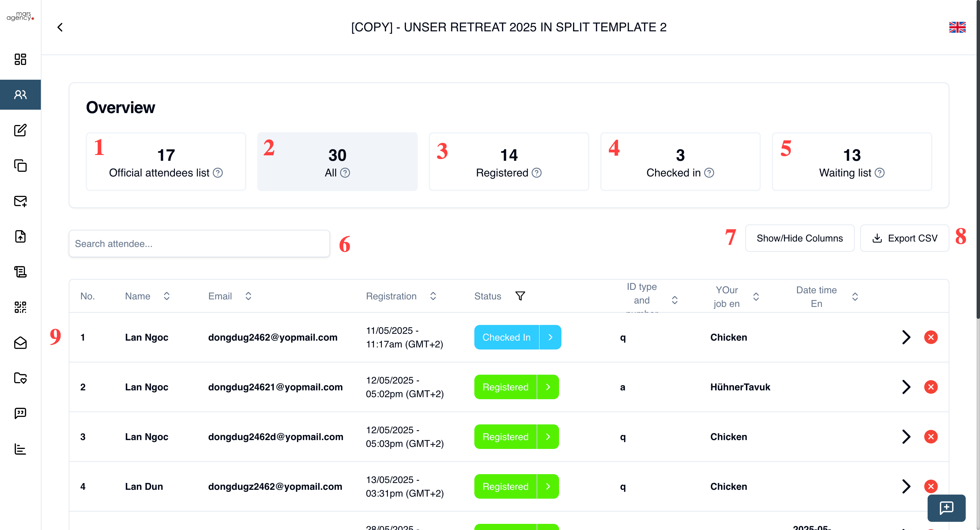Open the edit pencil sidebar icon

tap(20, 130)
